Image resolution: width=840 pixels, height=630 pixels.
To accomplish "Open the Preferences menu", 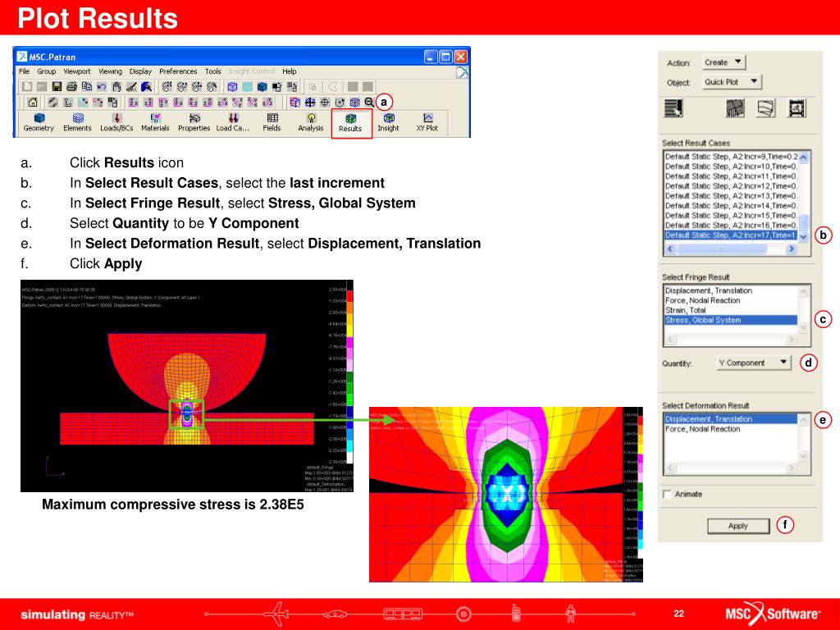I will (x=178, y=71).
